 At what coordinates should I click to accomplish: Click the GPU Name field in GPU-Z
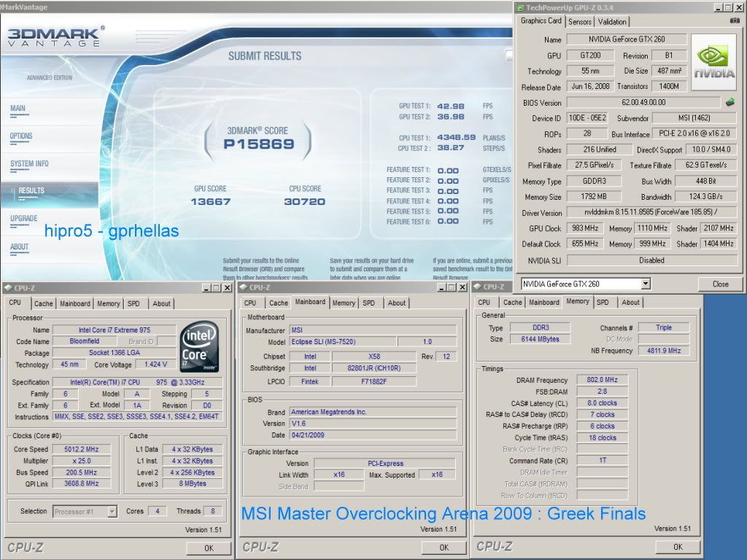pyautogui.click(x=626, y=39)
